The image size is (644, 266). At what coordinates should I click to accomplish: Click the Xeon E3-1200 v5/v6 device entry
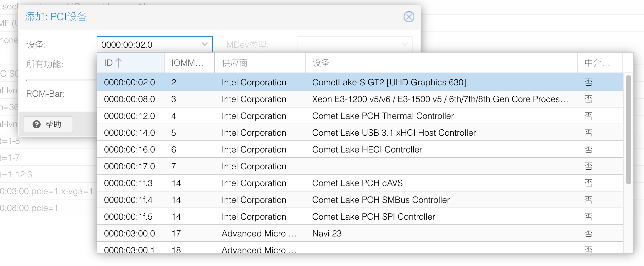click(440, 99)
